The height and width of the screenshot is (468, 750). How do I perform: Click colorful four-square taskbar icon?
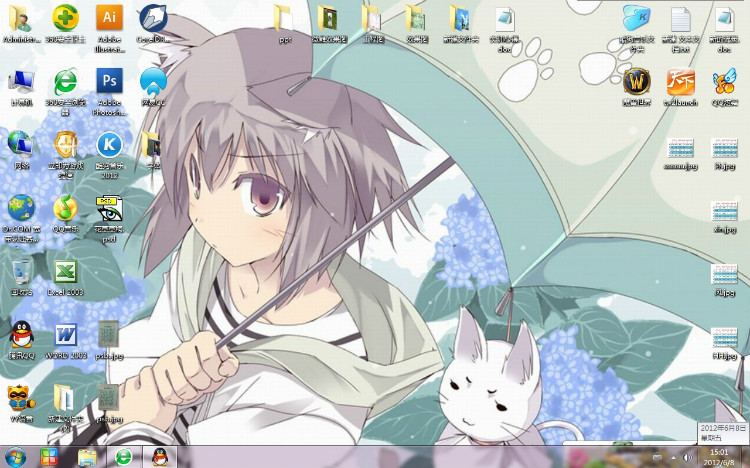click(49, 457)
